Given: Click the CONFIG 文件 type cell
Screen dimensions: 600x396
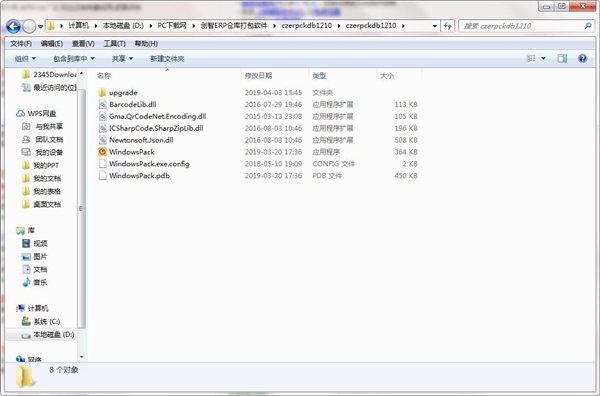Looking at the screenshot, I should 333,164.
